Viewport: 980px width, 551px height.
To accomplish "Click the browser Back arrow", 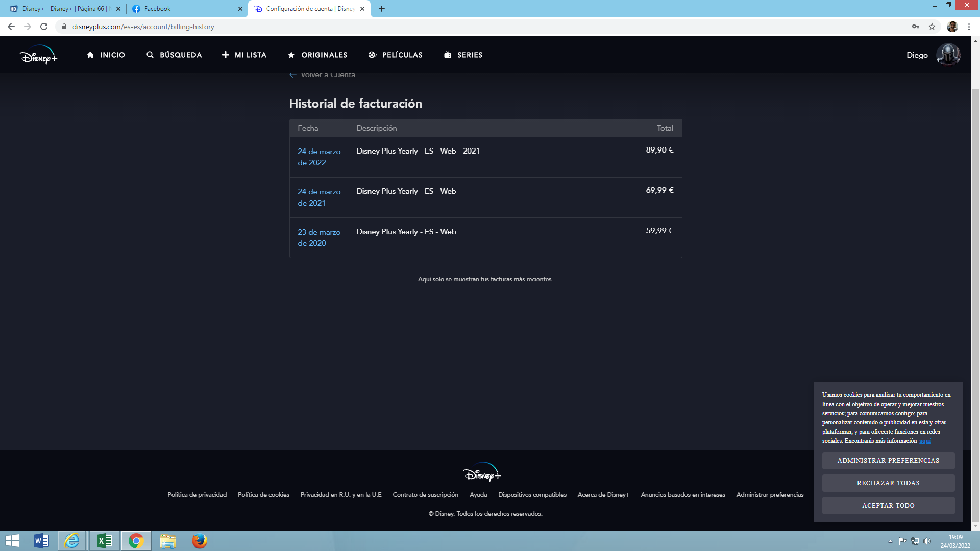I will point(11,27).
